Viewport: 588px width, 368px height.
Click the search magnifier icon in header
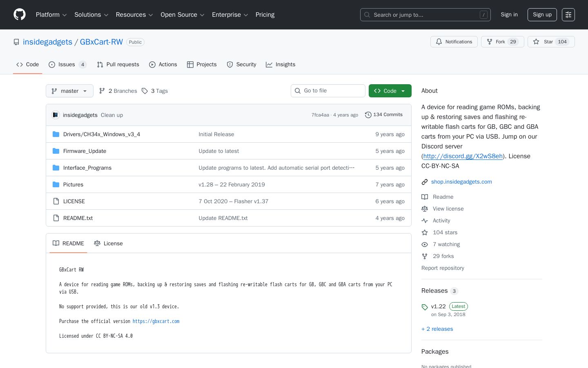(x=367, y=15)
